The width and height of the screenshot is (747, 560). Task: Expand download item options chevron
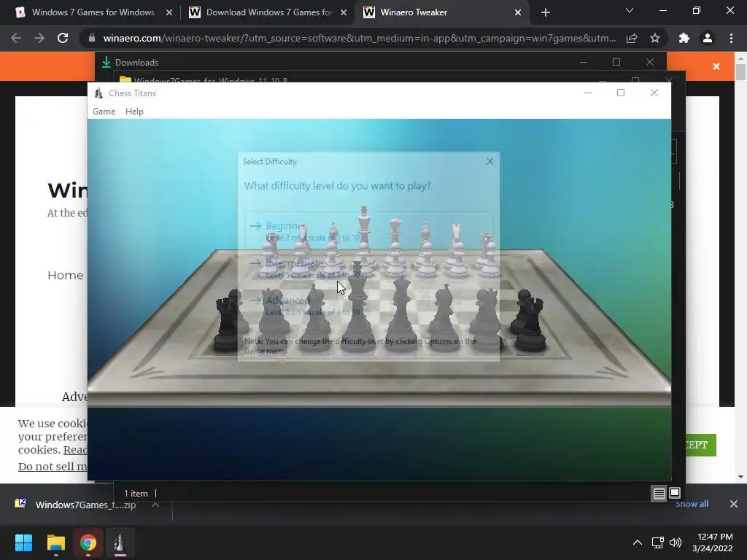(x=155, y=505)
